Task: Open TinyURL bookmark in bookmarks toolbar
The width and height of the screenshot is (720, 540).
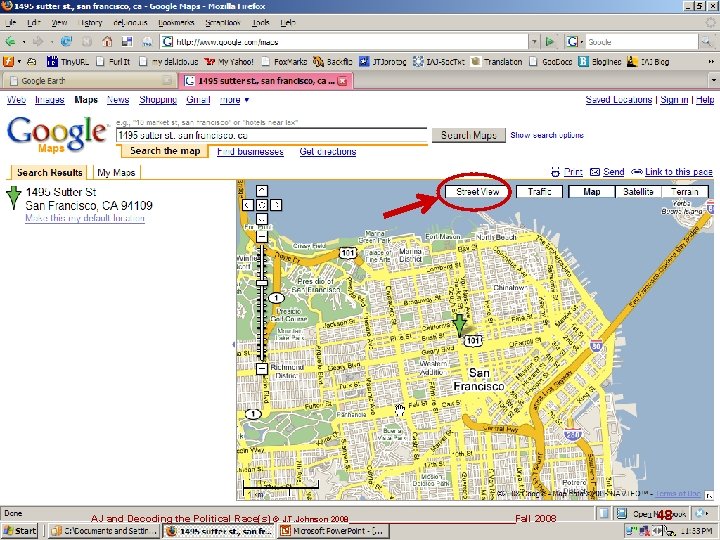Action: [x=68, y=62]
